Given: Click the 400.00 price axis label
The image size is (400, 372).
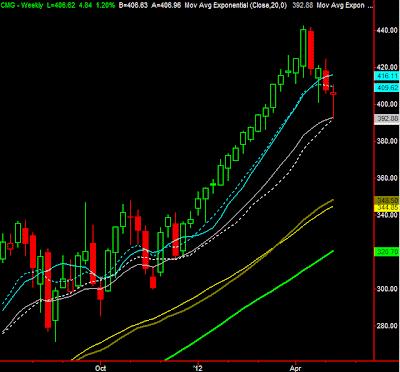Looking at the screenshot, I should tap(388, 104).
